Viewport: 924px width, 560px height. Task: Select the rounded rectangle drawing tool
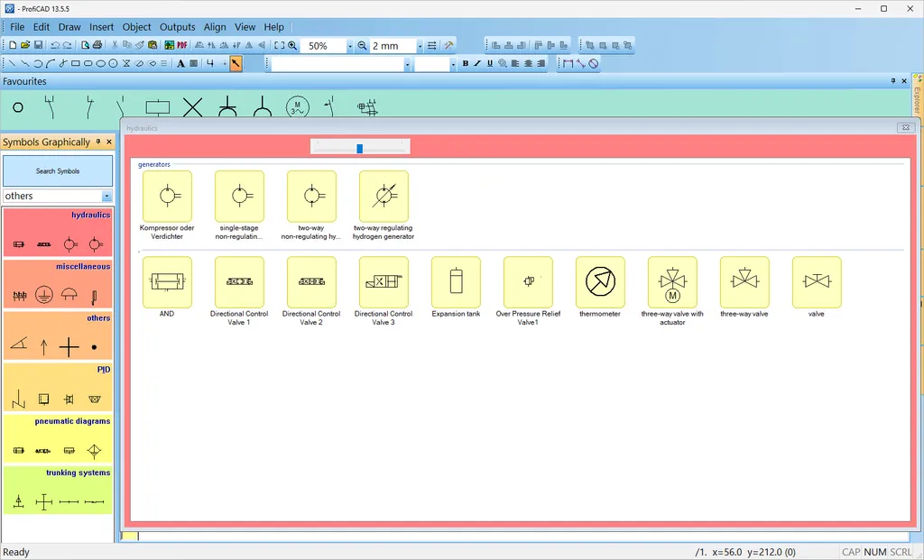coord(88,64)
